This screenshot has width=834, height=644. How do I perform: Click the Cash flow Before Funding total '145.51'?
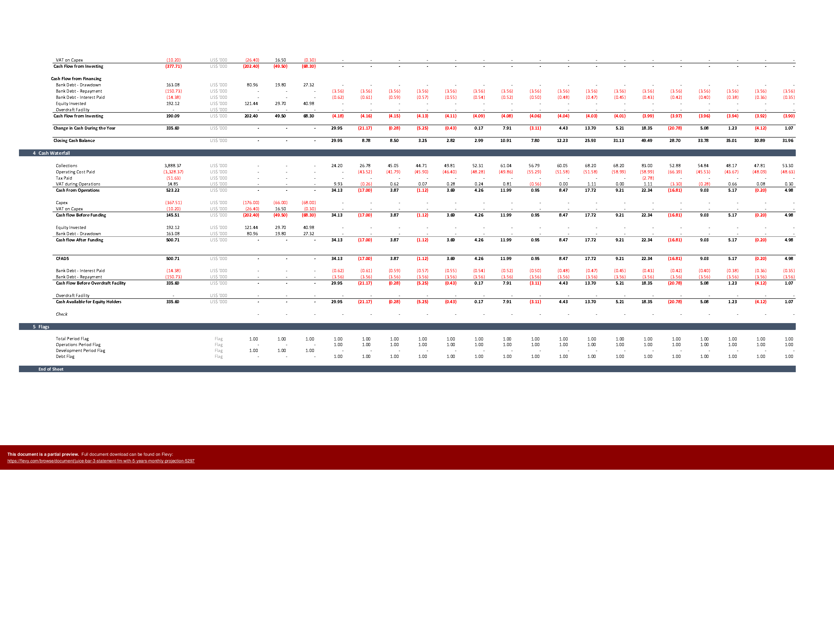click(173, 215)
